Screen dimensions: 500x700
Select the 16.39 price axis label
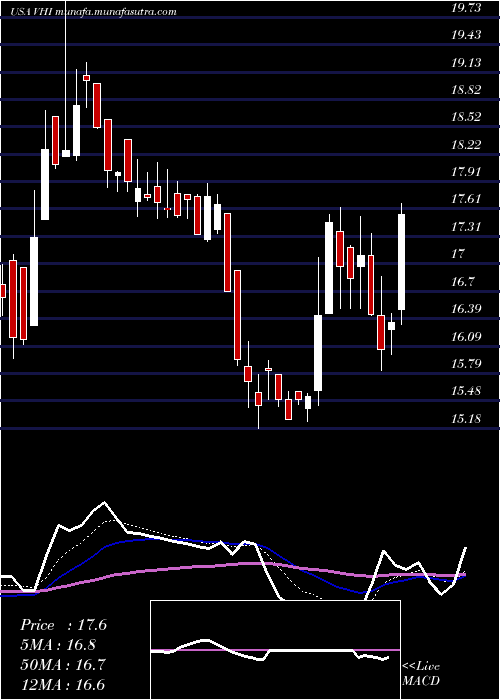pos(466,308)
